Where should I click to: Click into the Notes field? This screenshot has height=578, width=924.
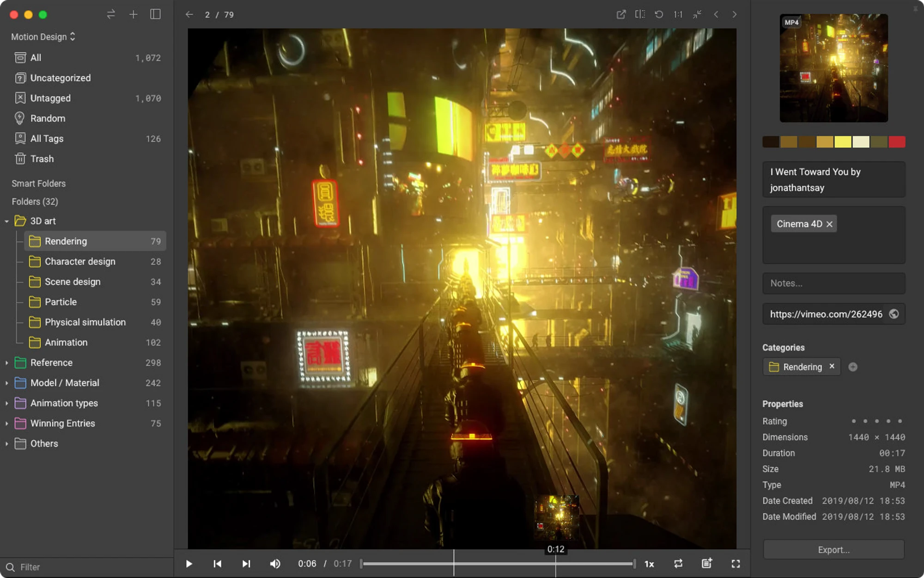[x=833, y=283]
